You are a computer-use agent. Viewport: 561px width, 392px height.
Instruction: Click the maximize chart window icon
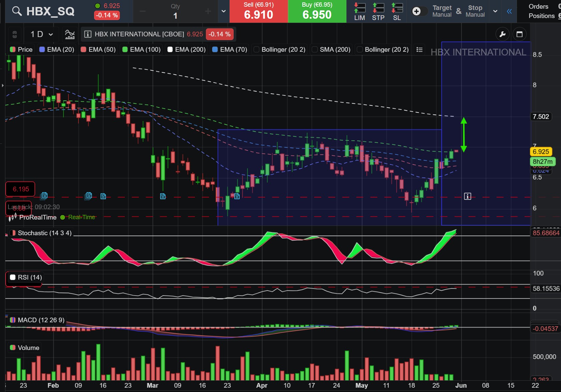tap(519, 34)
